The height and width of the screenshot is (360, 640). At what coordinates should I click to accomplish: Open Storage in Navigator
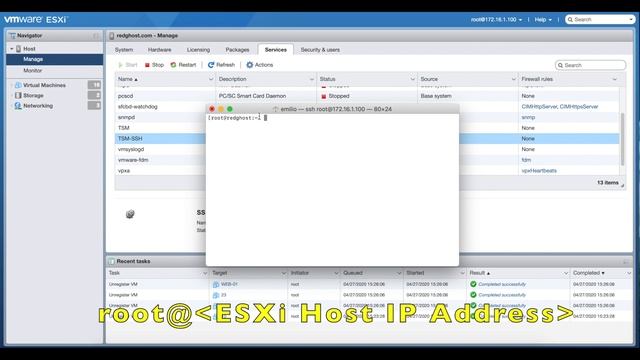pos(33,96)
